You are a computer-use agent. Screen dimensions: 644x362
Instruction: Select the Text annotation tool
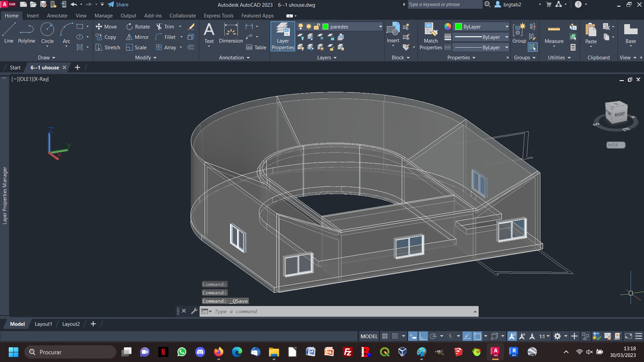pyautogui.click(x=209, y=34)
